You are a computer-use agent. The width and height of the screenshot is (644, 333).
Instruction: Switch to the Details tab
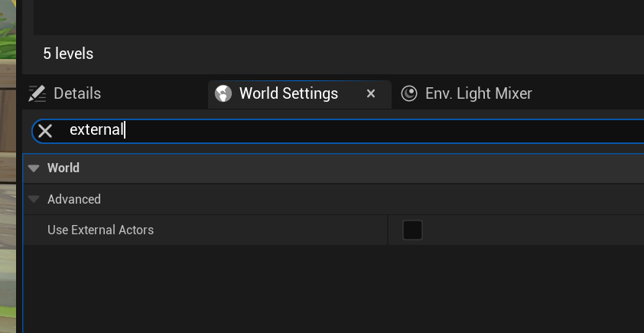point(76,93)
